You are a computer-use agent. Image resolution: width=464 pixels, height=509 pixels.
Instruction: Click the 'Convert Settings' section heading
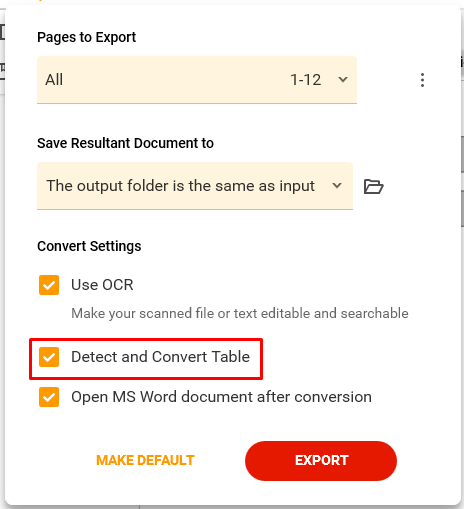coord(89,246)
